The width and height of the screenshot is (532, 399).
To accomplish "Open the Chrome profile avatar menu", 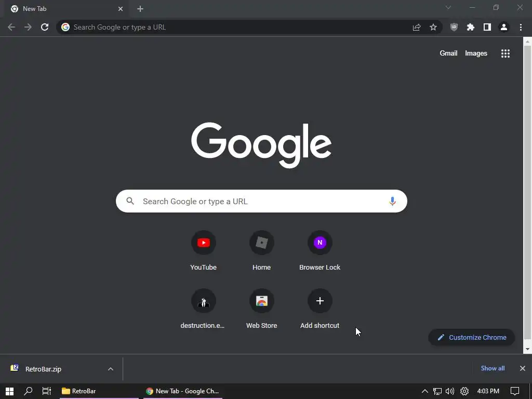I will [504, 27].
